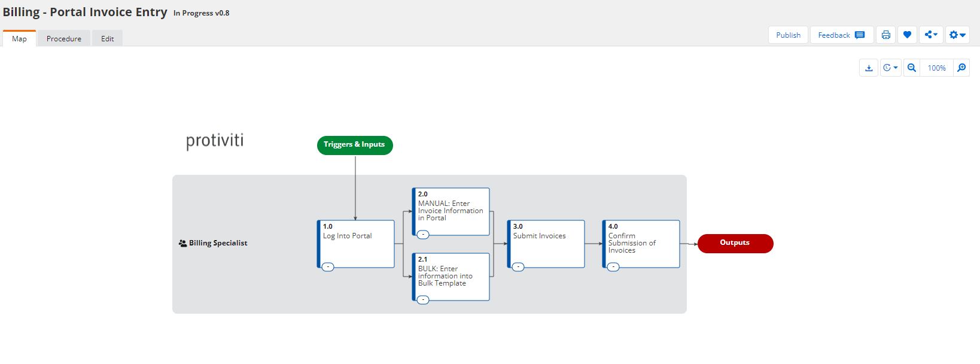980x364 pixels.
Task: Click the download map icon
Action: pos(869,68)
